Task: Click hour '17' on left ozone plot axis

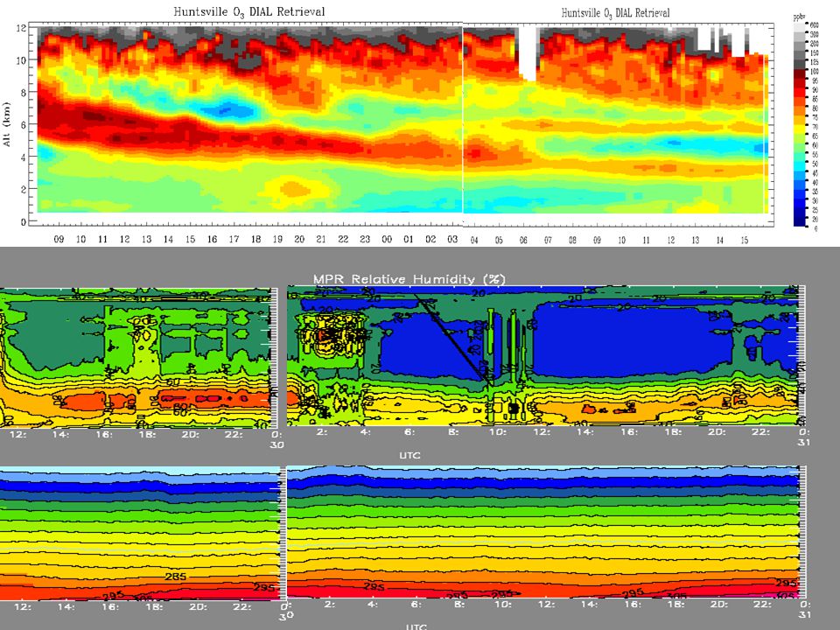Action: click(x=234, y=239)
